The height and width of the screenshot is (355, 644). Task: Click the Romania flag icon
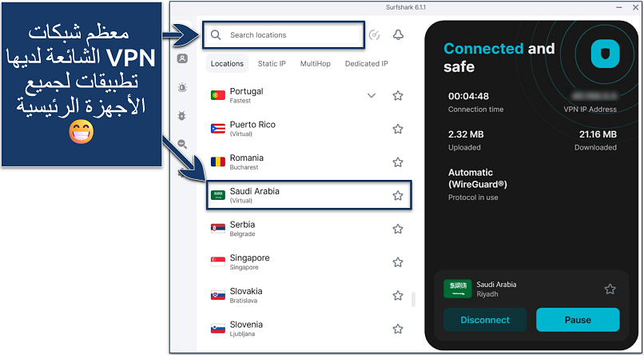[217, 162]
